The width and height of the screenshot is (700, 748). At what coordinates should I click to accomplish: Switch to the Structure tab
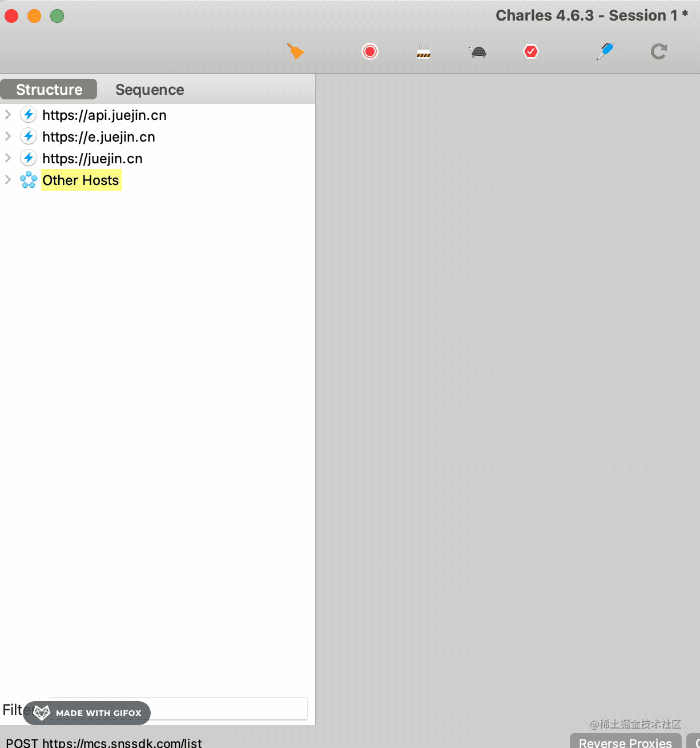[49, 90]
